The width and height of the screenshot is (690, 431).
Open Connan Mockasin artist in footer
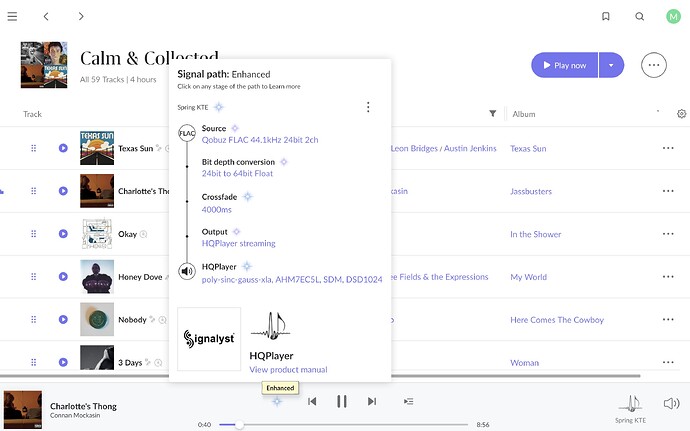point(75,415)
